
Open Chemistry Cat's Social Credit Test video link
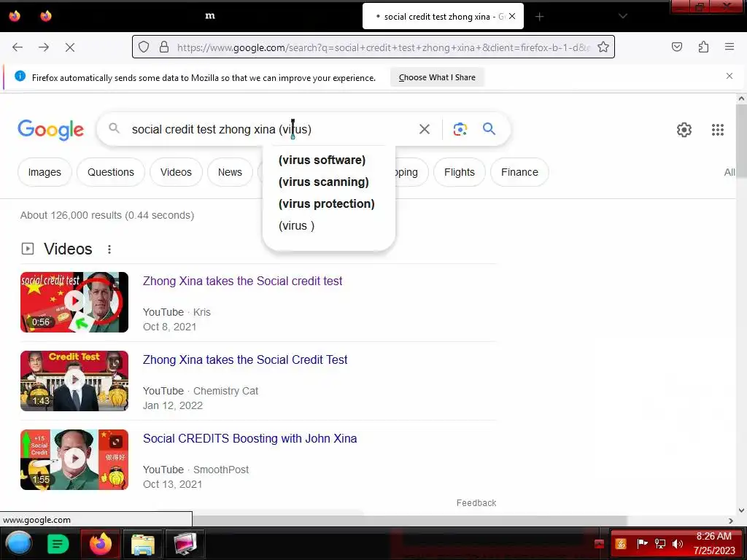pyautogui.click(x=245, y=359)
